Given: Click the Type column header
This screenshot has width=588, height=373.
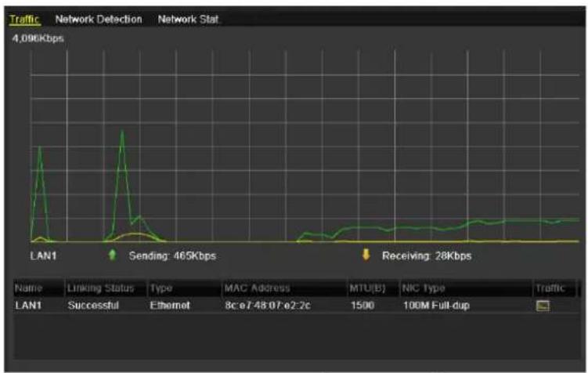Looking at the screenshot, I should click(185, 288).
